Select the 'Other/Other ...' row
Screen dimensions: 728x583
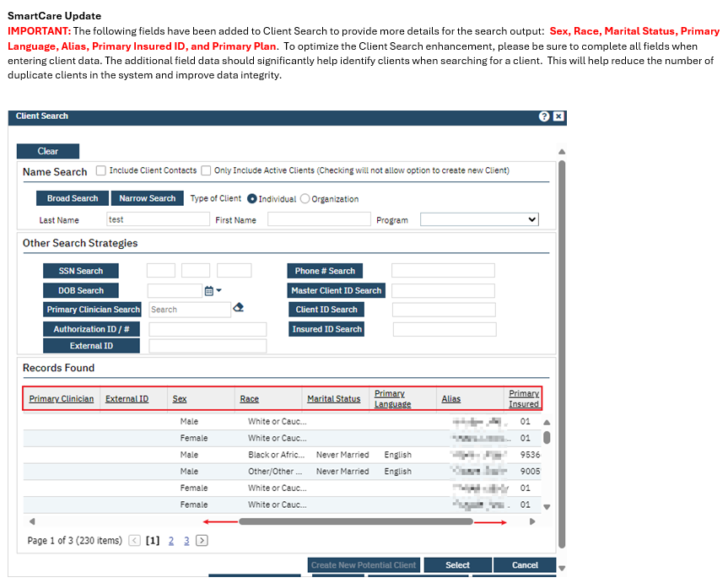(x=282, y=472)
